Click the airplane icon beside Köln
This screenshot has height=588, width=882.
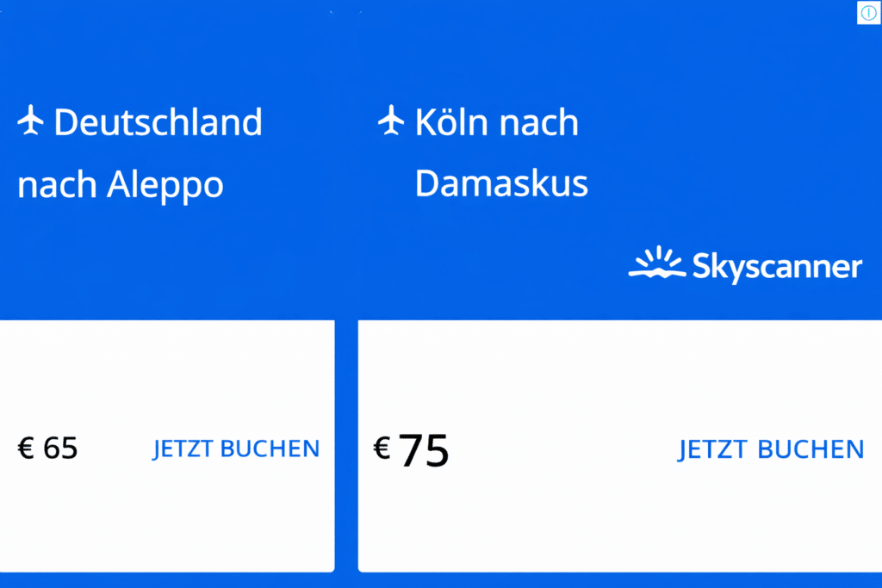pyautogui.click(x=391, y=121)
